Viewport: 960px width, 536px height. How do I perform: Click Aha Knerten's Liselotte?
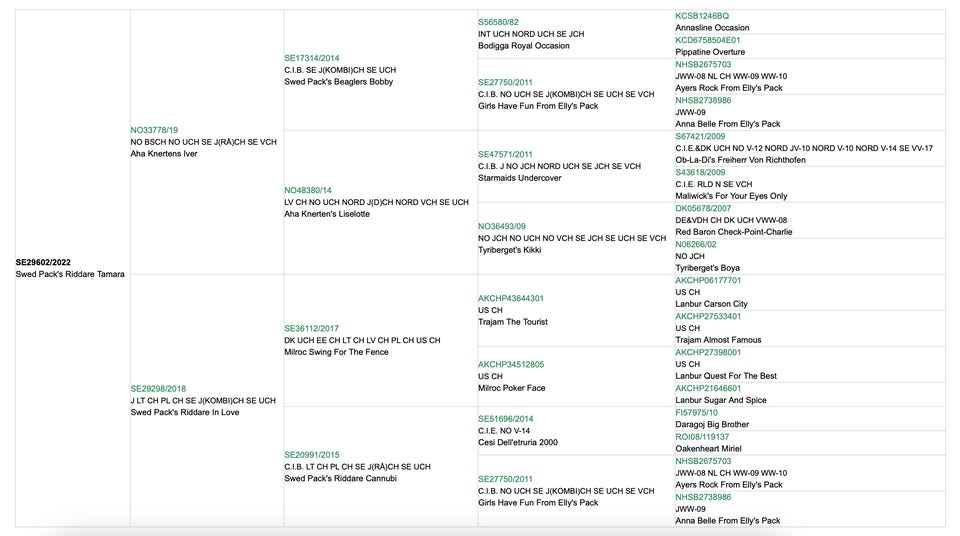click(x=327, y=214)
